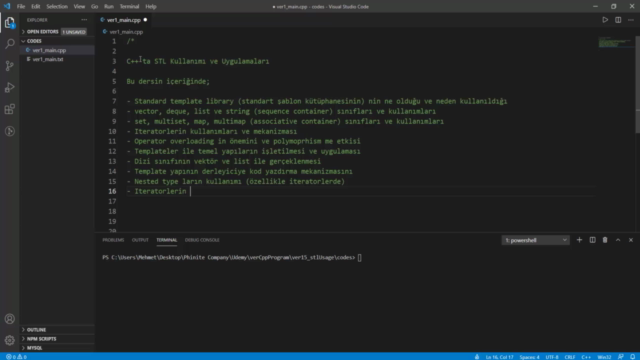Expand the MySQL section

pyautogui.click(x=34, y=348)
